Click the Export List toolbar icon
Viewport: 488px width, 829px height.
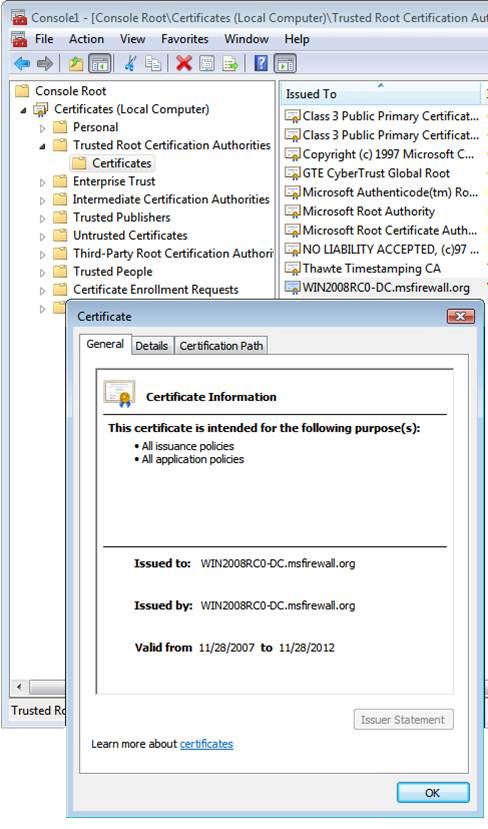point(230,64)
